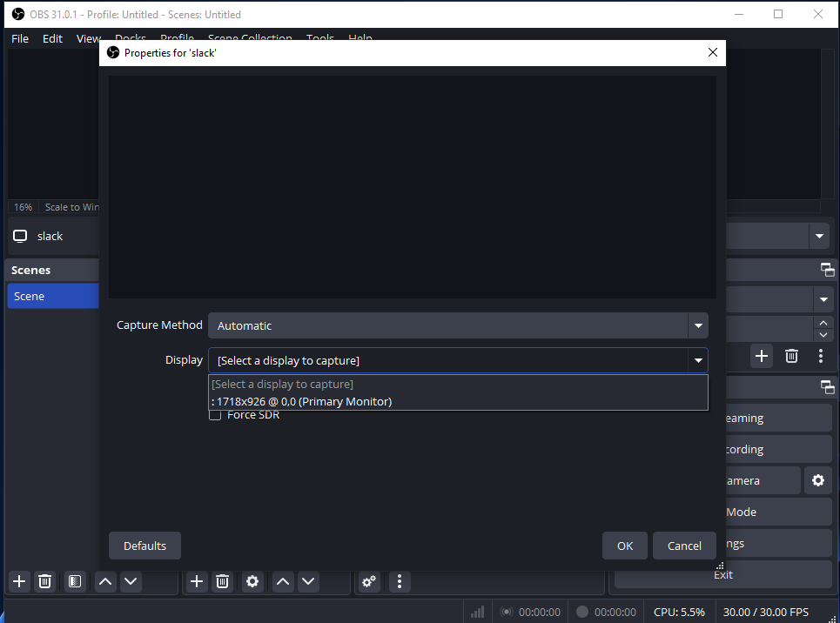This screenshot has height=623, width=840.
Task: Open the transition type dropdown arrow
Action: [x=823, y=299]
